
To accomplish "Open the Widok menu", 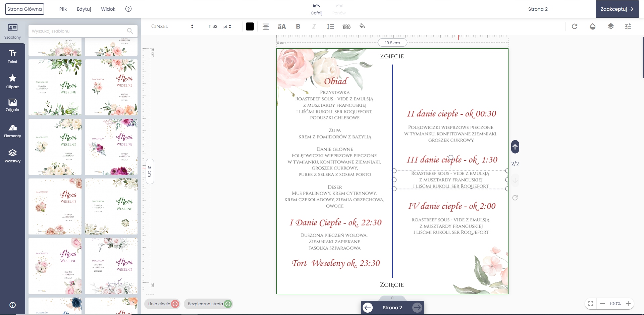I will (108, 9).
